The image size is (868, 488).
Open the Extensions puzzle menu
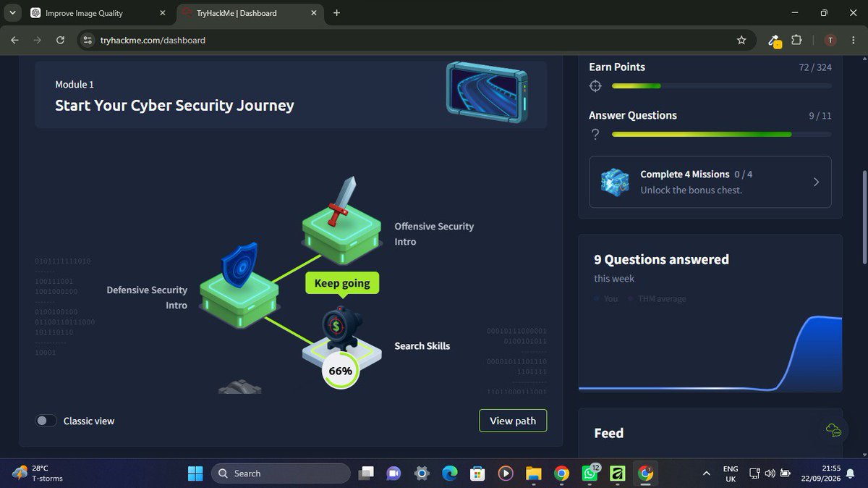tap(797, 41)
